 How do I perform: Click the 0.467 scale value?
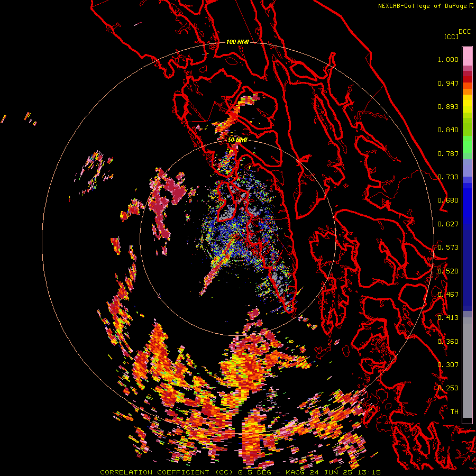pos(448,295)
